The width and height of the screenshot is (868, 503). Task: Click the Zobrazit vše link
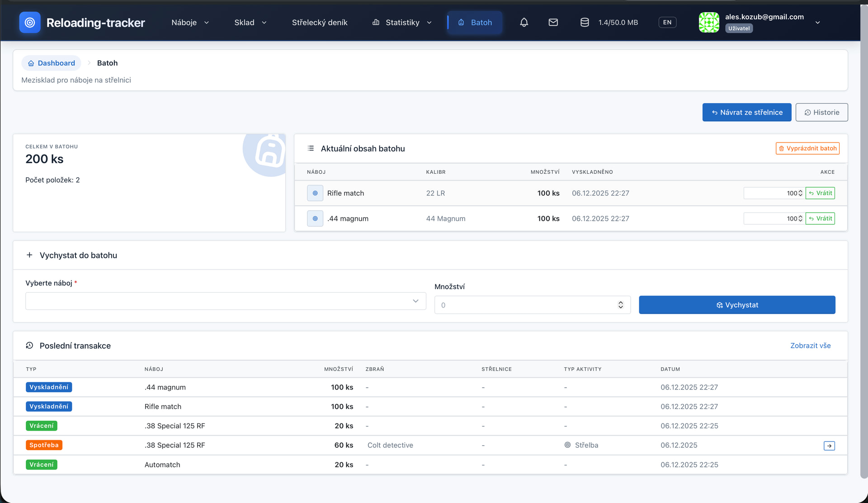click(x=810, y=346)
